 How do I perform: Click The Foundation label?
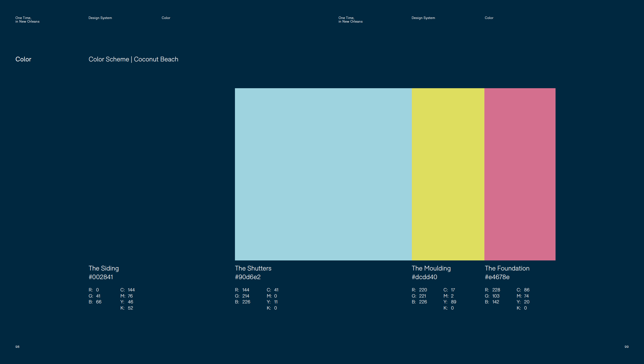coord(507,268)
